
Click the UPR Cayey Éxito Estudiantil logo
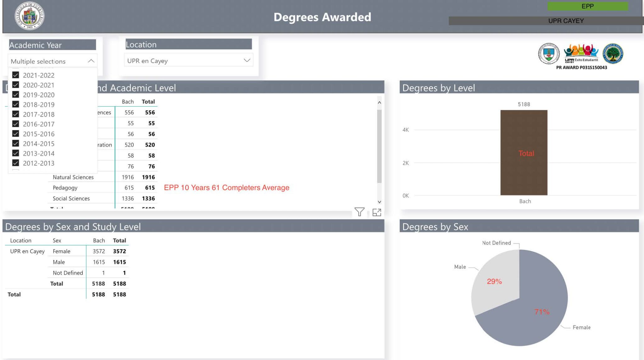581,53
